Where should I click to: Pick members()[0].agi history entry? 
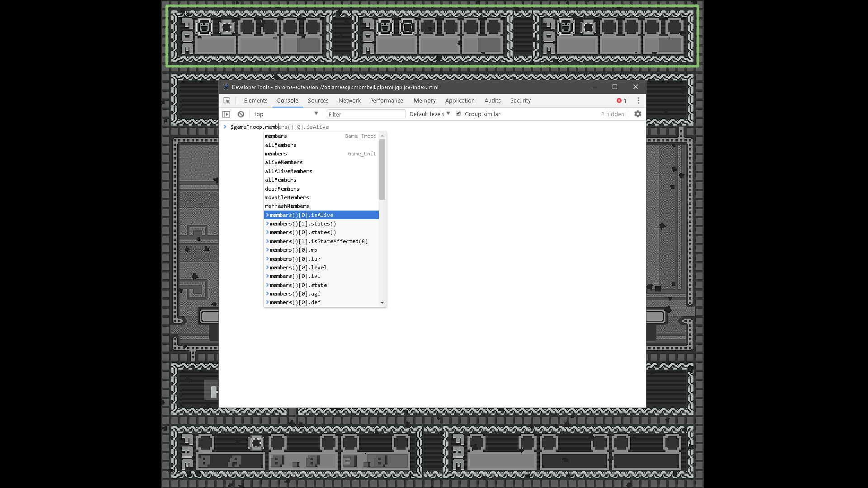point(321,294)
